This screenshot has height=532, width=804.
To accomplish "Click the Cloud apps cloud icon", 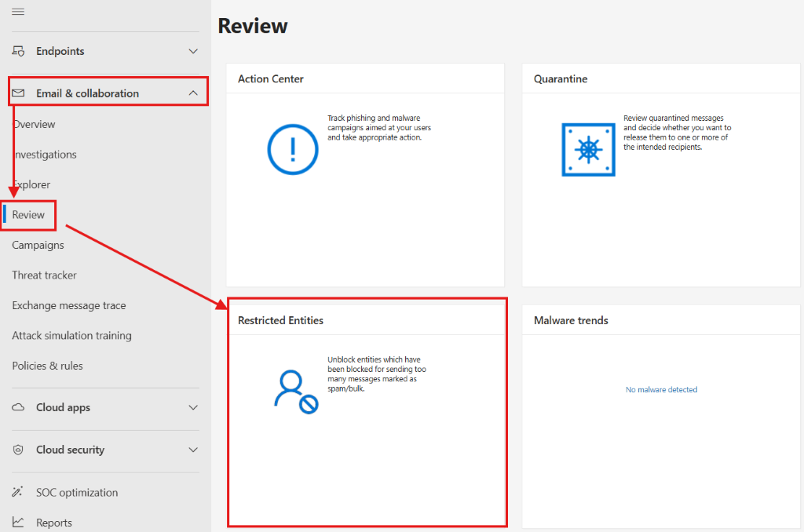I will tap(18, 407).
